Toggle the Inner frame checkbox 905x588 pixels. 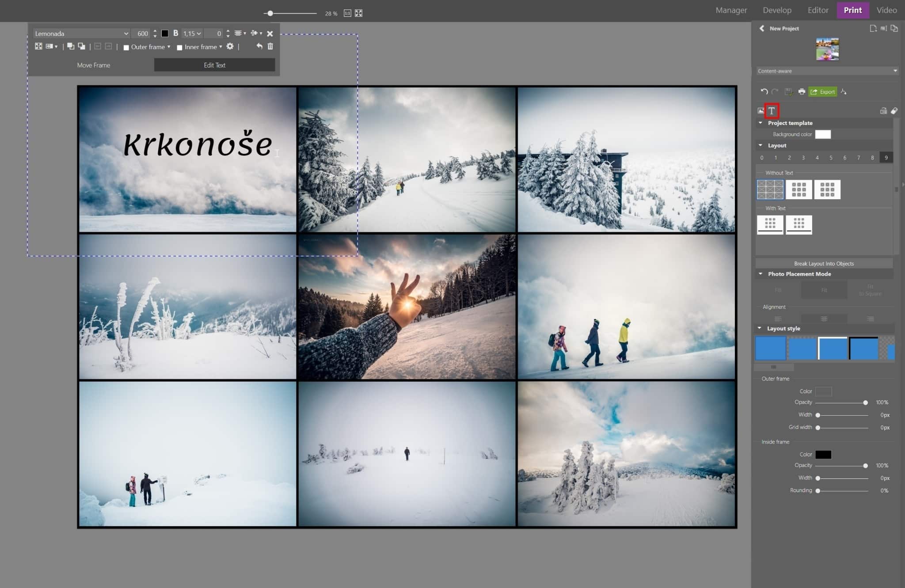coord(179,47)
